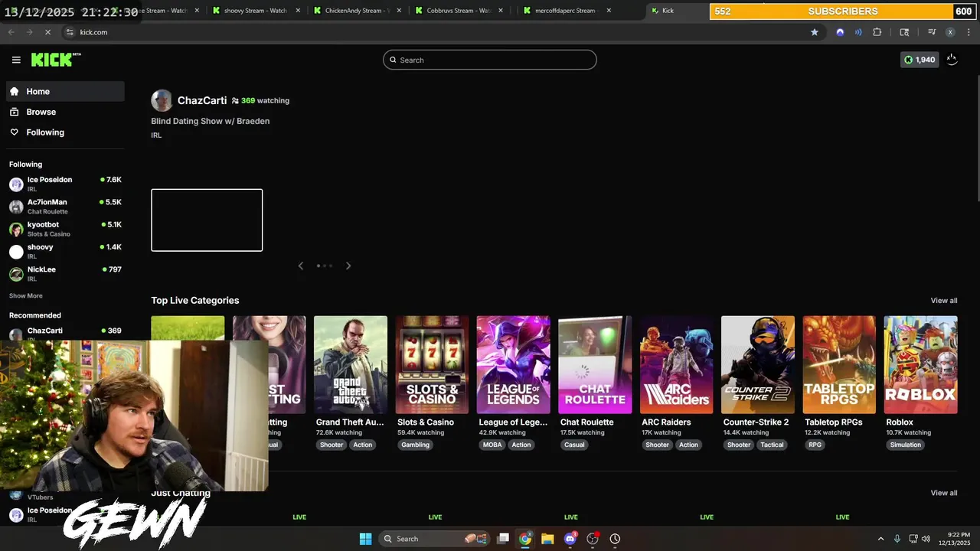Open Task View from the taskbar
This screenshot has height=551, width=980.
click(x=503, y=539)
